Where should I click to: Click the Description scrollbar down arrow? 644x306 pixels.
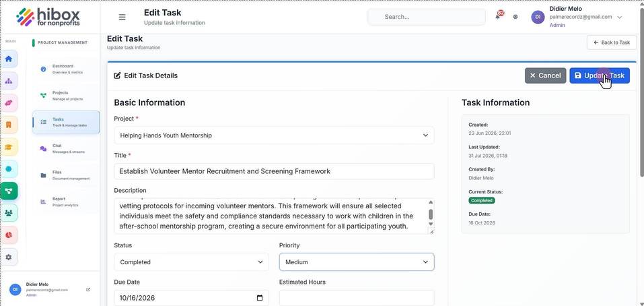[x=431, y=224]
